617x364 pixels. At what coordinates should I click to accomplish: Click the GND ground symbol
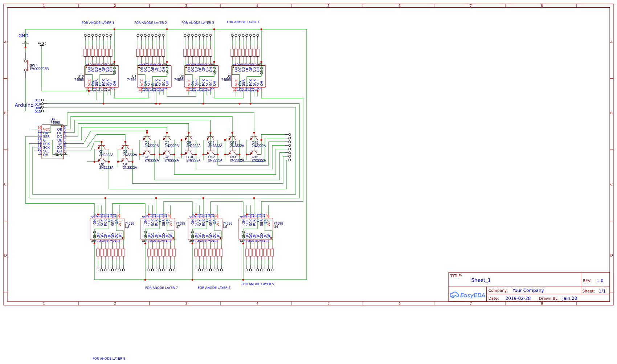pyautogui.click(x=25, y=43)
